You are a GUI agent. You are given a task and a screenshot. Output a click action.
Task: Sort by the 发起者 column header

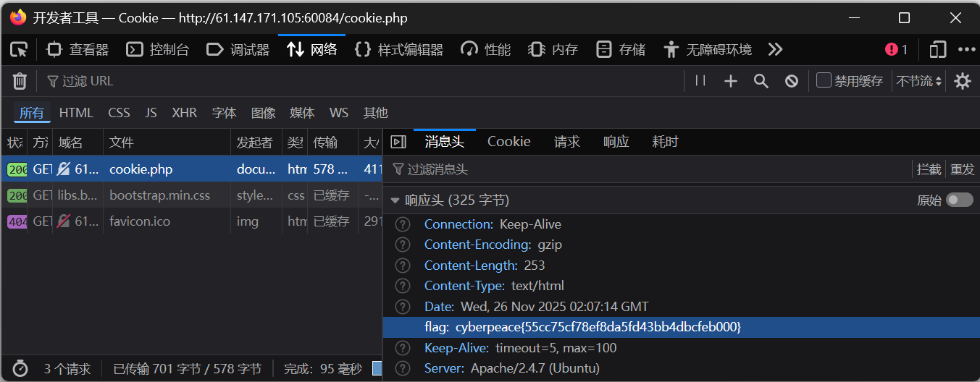click(256, 143)
